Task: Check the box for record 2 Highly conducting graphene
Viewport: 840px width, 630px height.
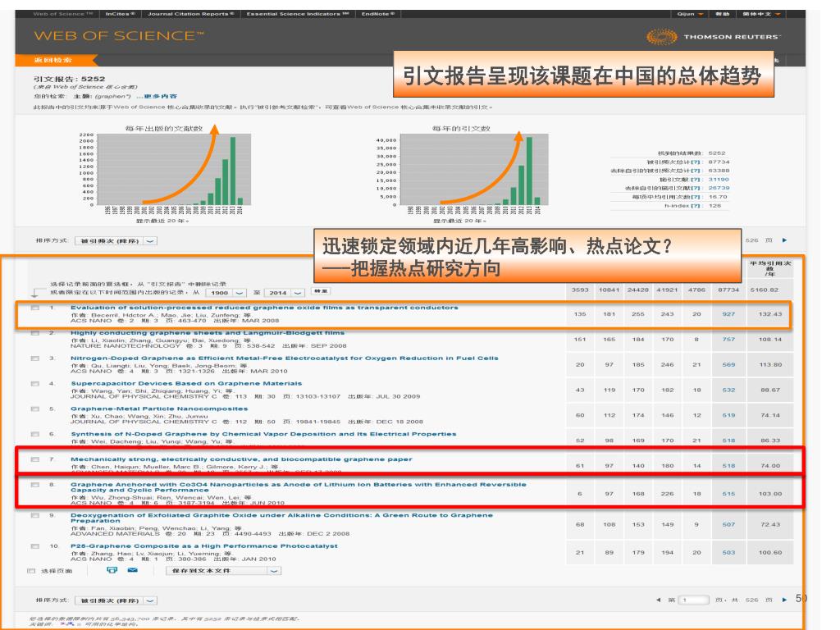Action: (x=35, y=333)
